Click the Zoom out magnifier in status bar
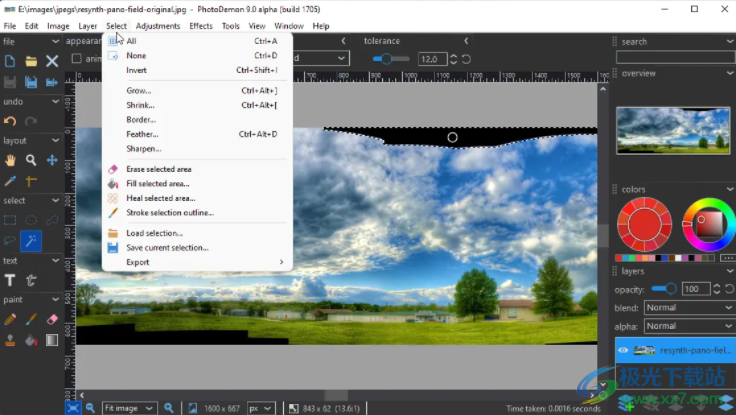 coord(91,408)
